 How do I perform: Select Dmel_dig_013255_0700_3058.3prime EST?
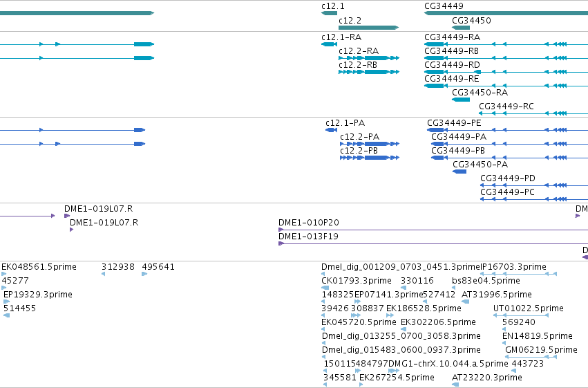[401, 337]
